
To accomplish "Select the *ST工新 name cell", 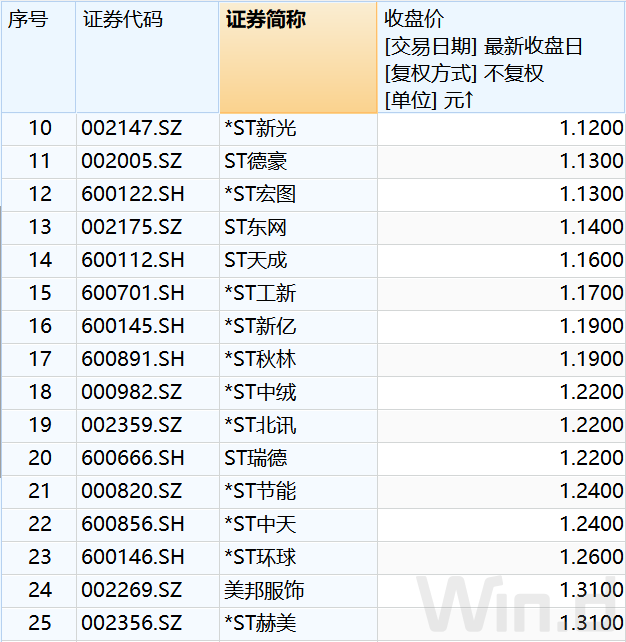I will tap(298, 293).
